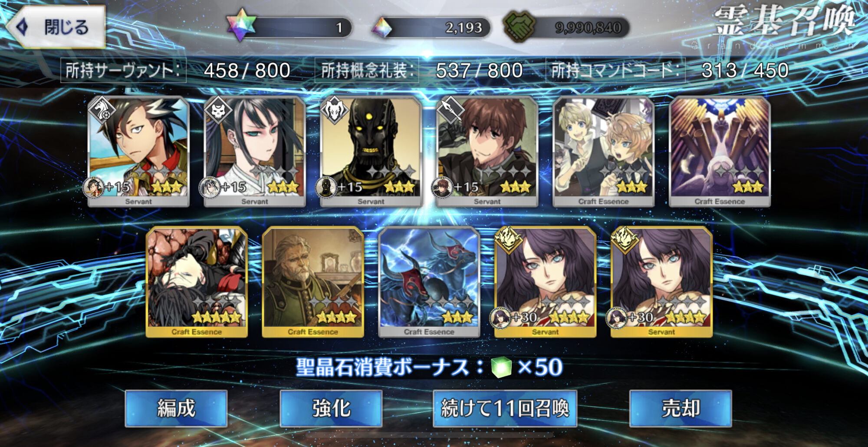The image size is (868, 447).
Task: Click the Rider class icon on first servant
Action: (102, 111)
